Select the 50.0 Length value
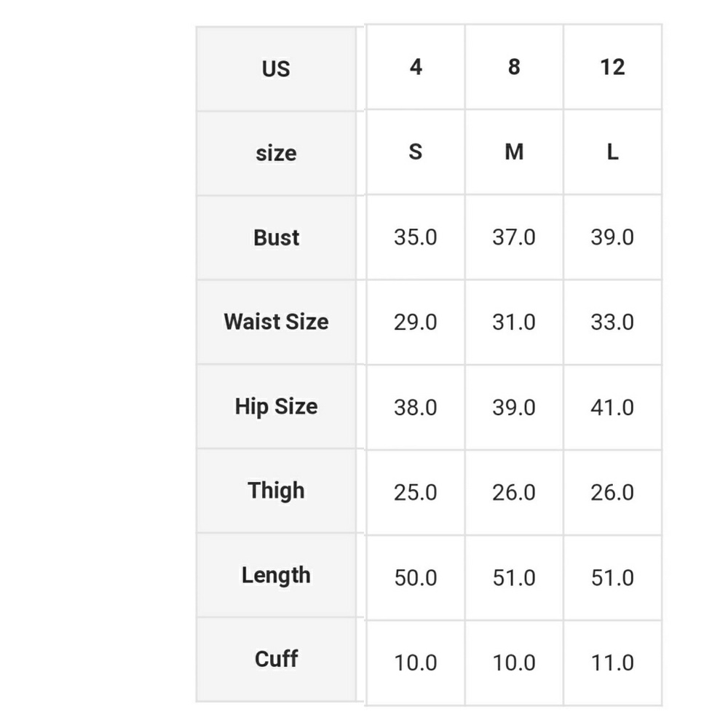Viewport: 728px width, 728px height. click(x=416, y=578)
